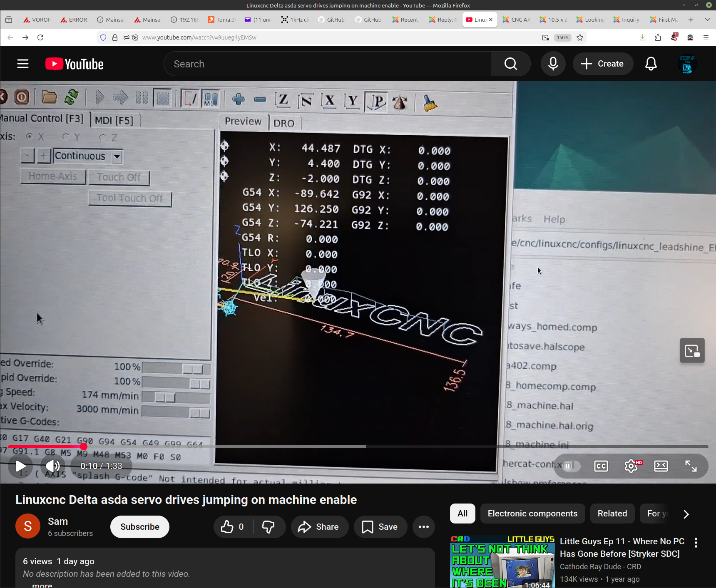Switch video to theater mode
This screenshot has width=716, height=588.
(x=661, y=466)
